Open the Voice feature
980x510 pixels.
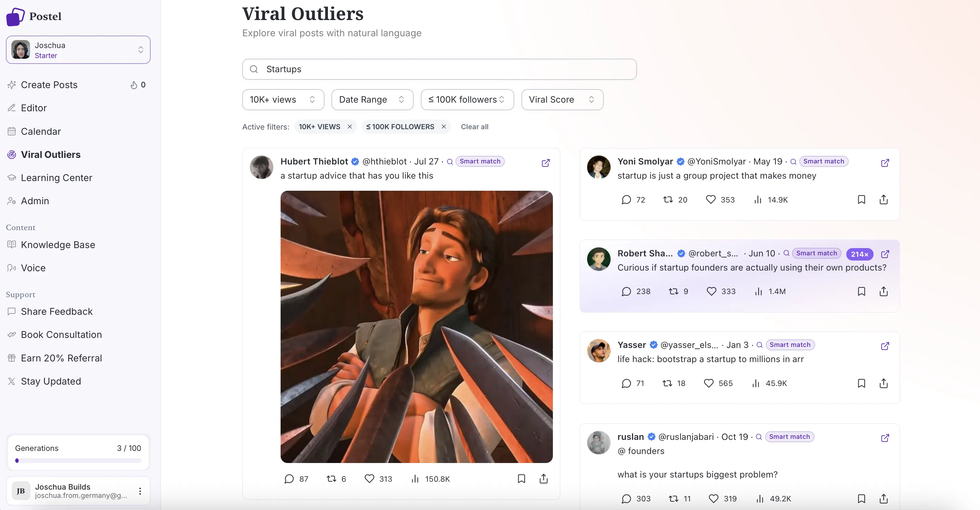click(33, 268)
